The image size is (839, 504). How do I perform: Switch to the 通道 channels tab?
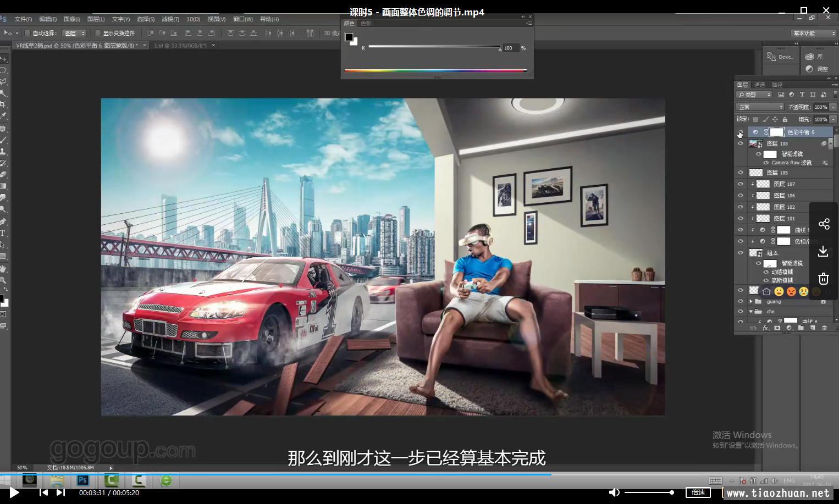(x=760, y=85)
